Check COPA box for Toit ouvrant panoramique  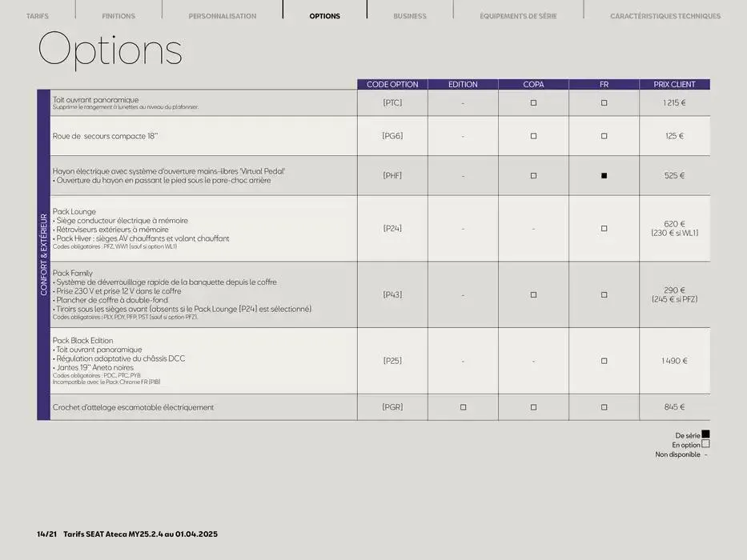pos(533,103)
